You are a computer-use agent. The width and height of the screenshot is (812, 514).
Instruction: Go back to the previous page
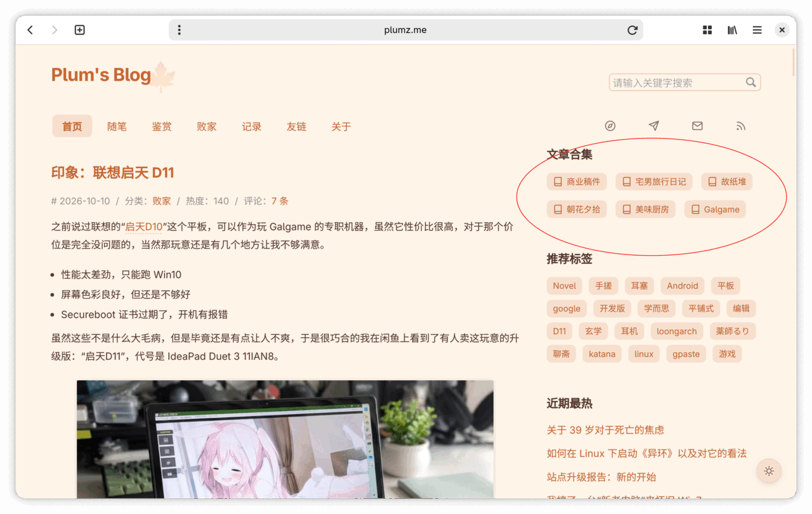point(30,30)
